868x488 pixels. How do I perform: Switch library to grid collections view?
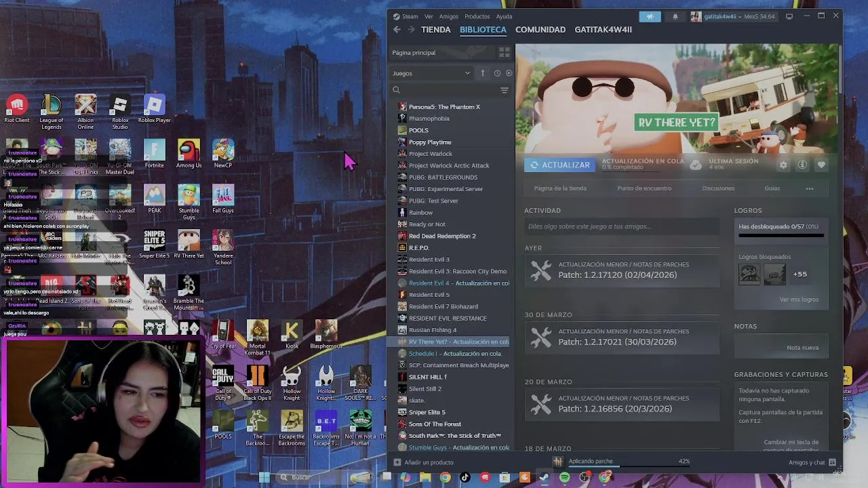[x=505, y=52]
